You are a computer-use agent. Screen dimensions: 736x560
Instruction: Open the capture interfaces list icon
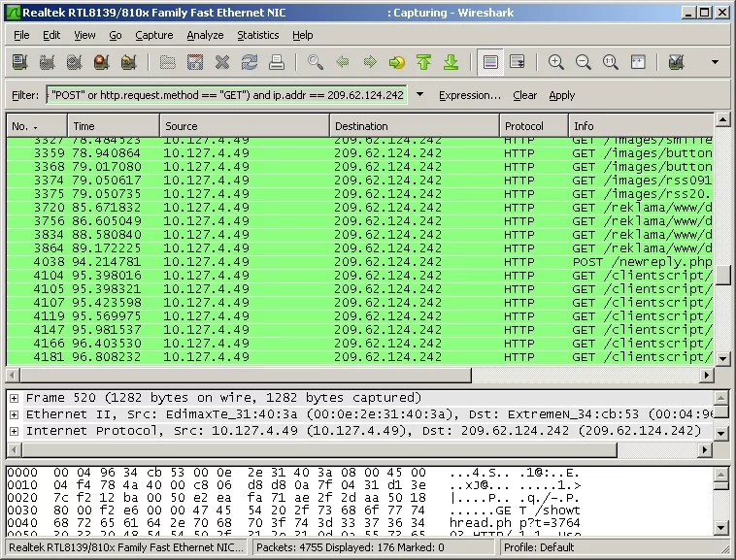pos(20,62)
